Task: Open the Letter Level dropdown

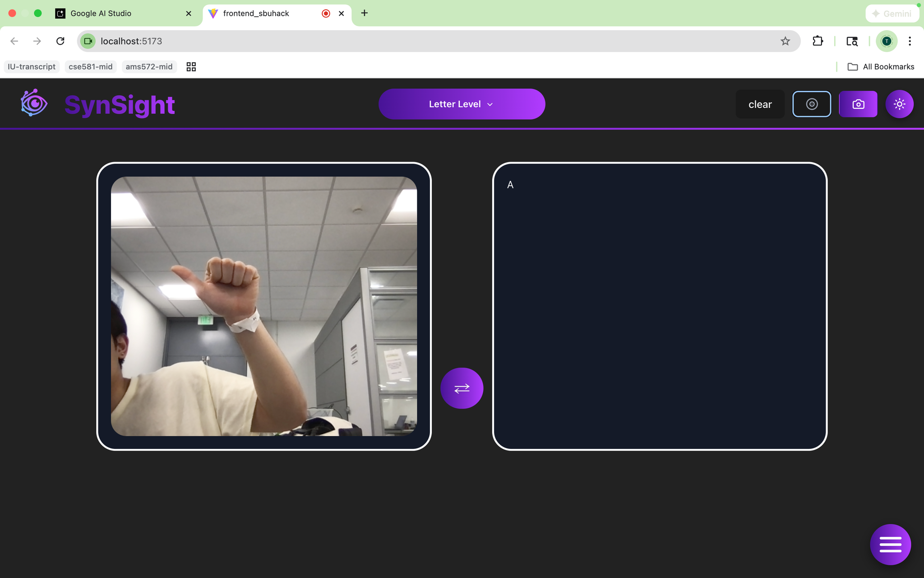Action: (x=462, y=104)
